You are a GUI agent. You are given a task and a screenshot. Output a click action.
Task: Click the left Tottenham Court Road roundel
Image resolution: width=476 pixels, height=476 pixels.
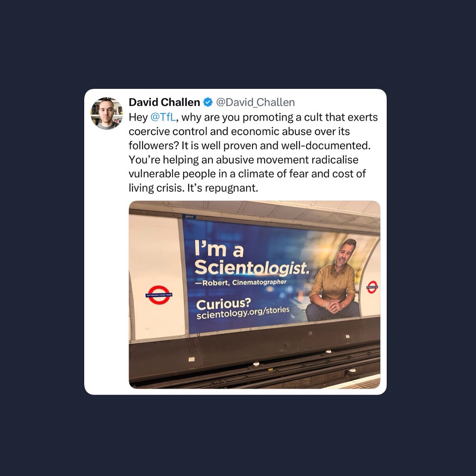(x=159, y=295)
